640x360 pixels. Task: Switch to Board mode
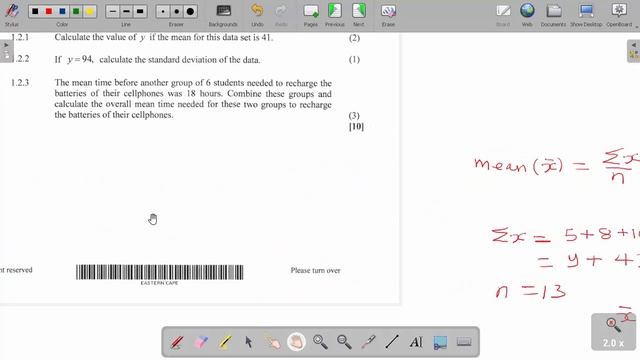pyautogui.click(x=503, y=14)
